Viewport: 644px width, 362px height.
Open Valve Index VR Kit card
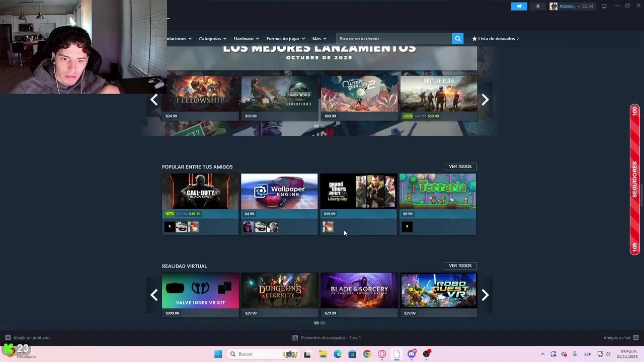click(200, 295)
